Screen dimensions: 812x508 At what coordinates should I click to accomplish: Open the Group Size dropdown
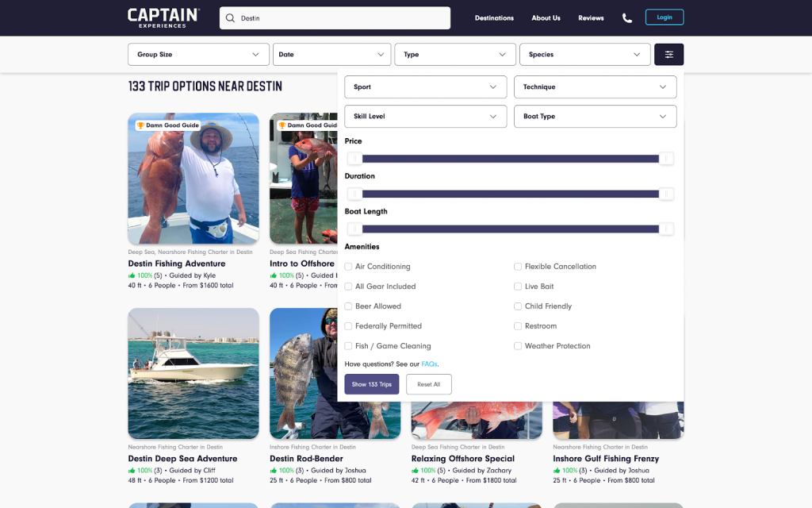tap(197, 55)
